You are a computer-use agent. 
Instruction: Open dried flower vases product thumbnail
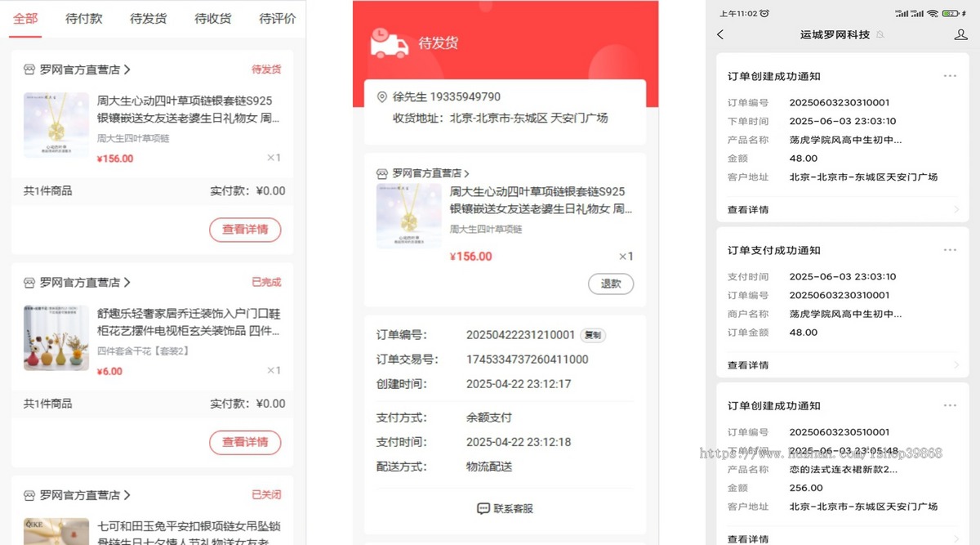point(56,337)
